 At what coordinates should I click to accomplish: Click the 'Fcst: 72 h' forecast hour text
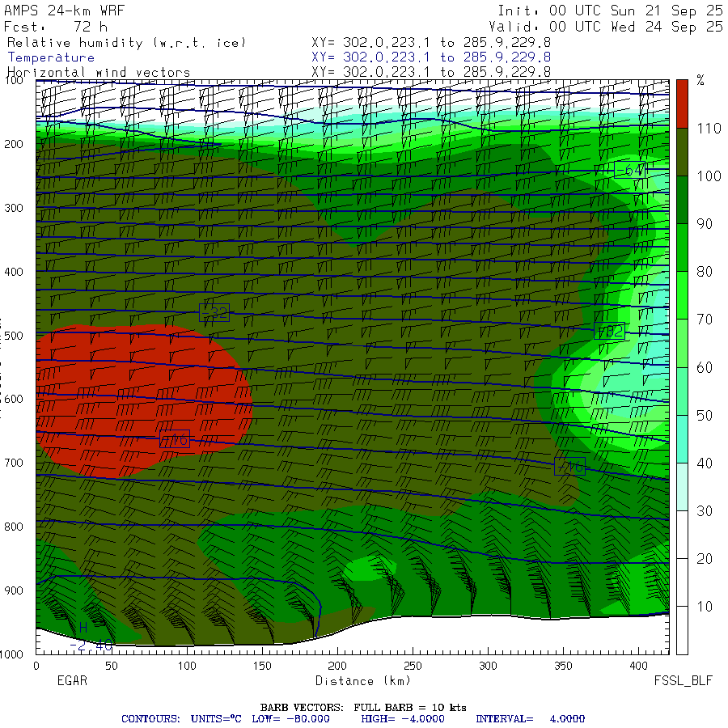click(x=56, y=27)
